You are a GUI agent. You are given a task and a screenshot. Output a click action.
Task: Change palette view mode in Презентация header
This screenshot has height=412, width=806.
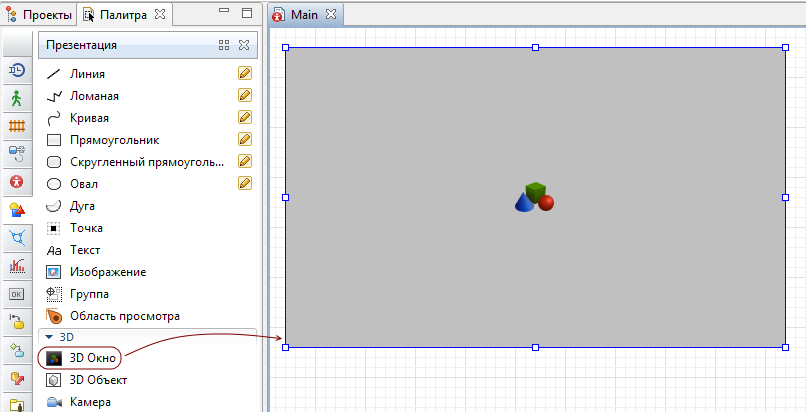point(224,45)
